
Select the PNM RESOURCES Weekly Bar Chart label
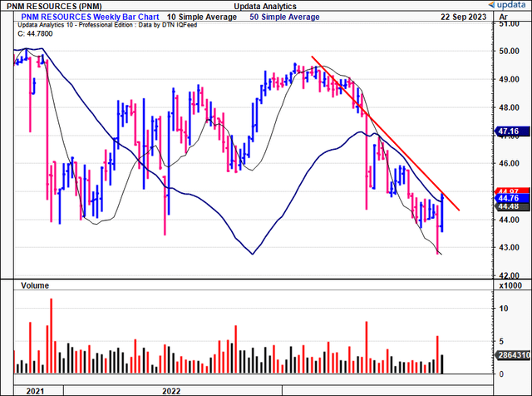click(90, 17)
